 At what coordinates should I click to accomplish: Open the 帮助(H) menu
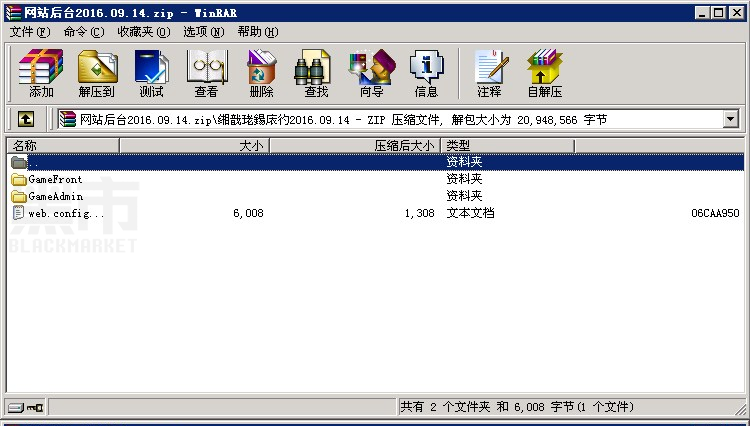coord(258,32)
